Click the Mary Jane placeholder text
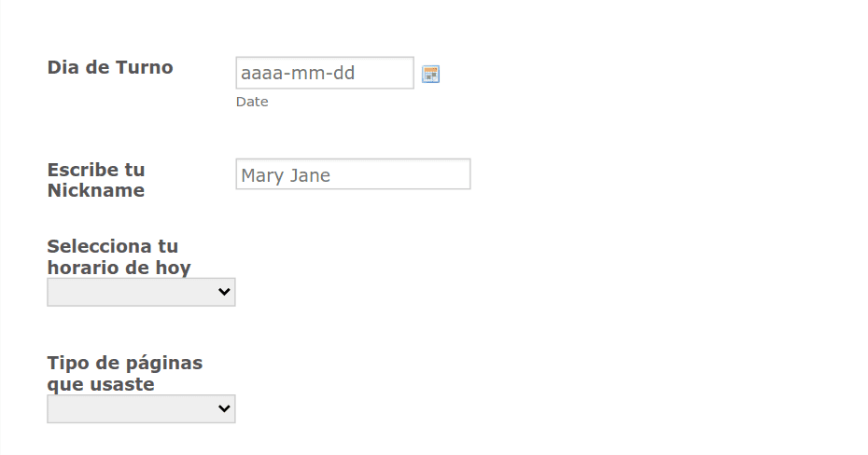Screen dimensions: 868x455 (x=286, y=176)
